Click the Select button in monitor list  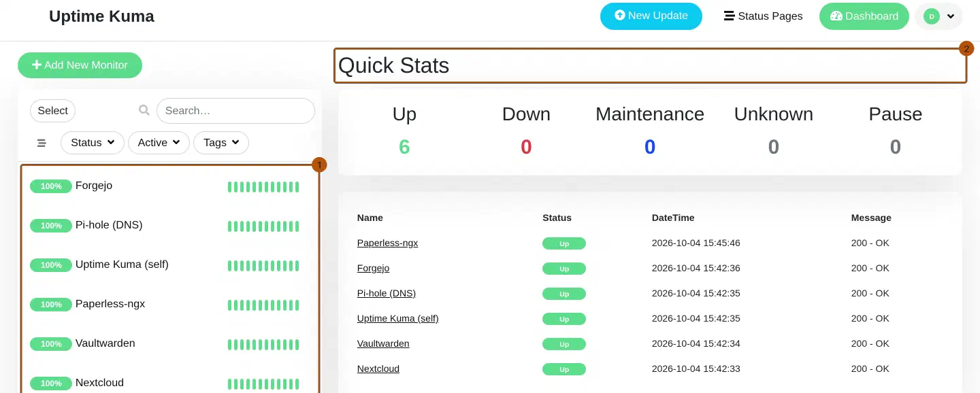(x=53, y=111)
